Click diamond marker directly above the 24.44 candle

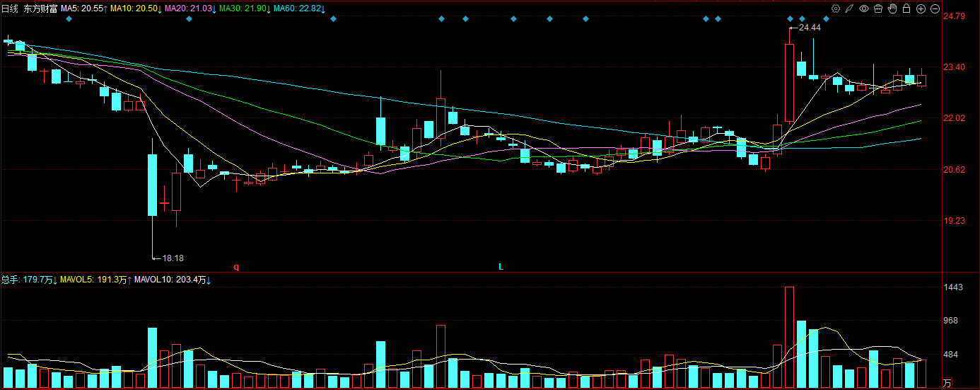pyautogui.click(x=790, y=19)
